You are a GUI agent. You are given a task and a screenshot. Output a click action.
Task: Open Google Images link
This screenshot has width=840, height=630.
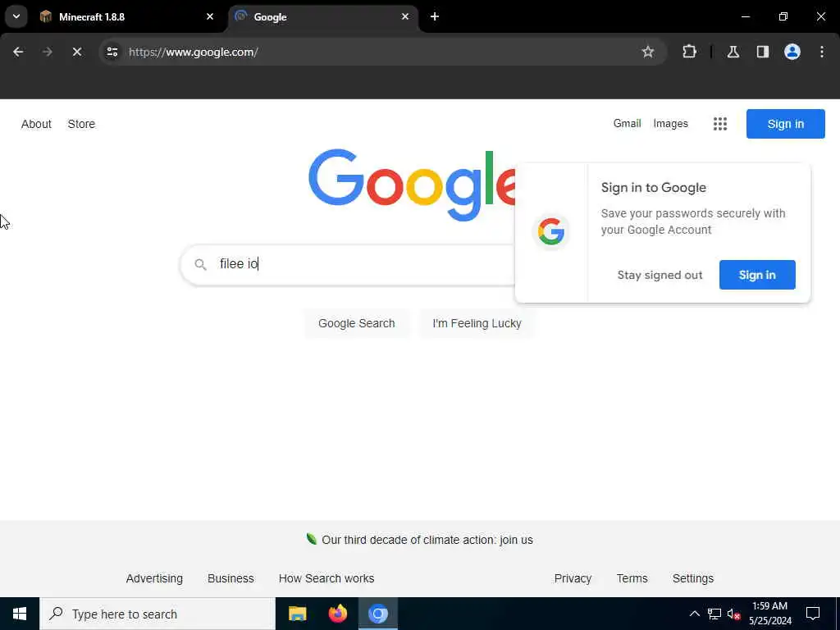pyautogui.click(x=671, y=123)
